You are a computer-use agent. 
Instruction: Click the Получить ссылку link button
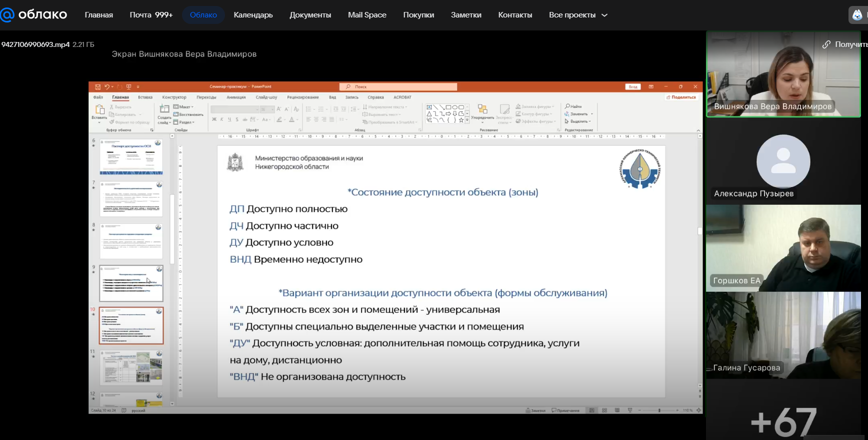845,44
